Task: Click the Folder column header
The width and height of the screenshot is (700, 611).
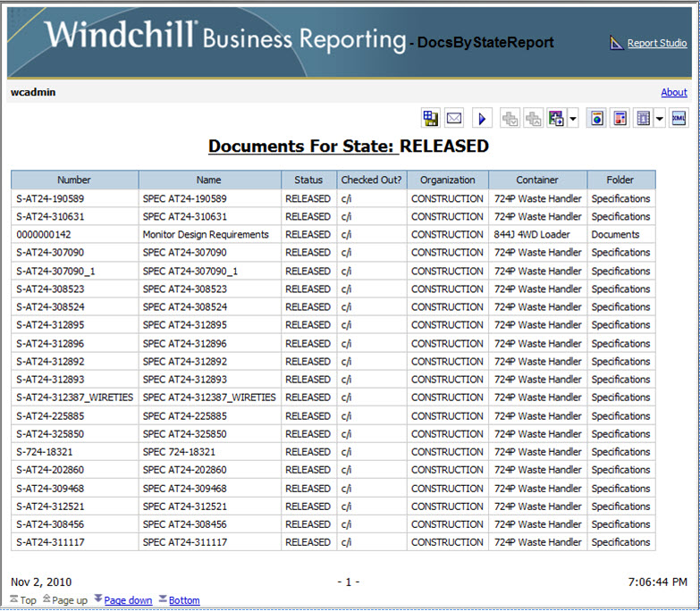Action: 621,180
